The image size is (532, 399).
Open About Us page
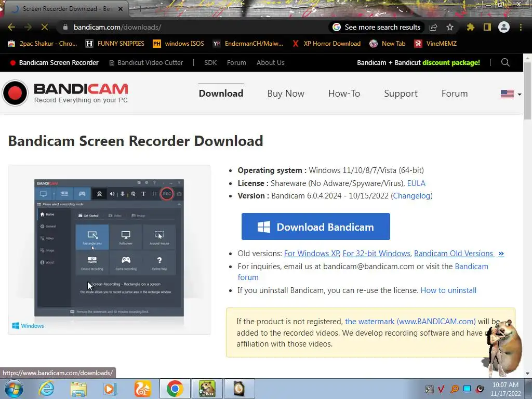tap(270, 62)
